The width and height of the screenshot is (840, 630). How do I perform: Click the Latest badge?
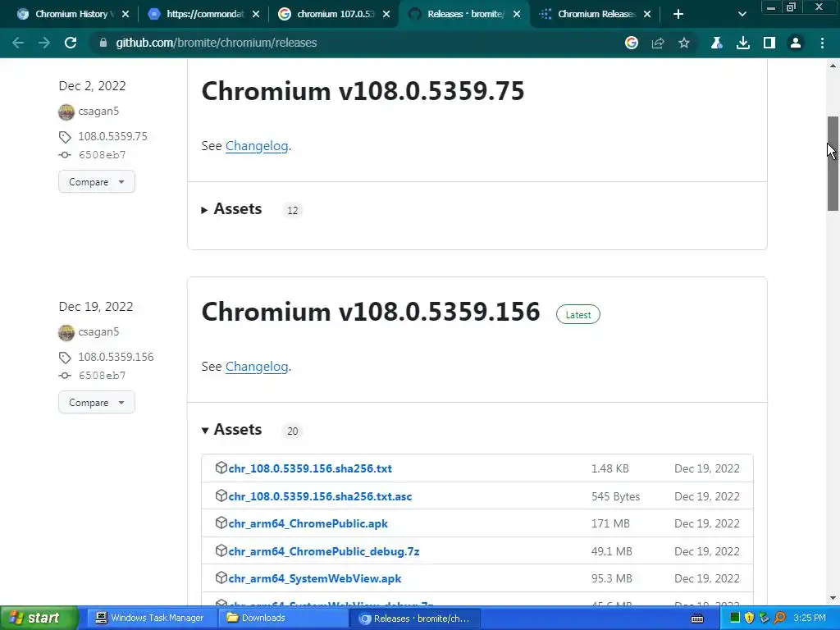click(x=578, y=314)
